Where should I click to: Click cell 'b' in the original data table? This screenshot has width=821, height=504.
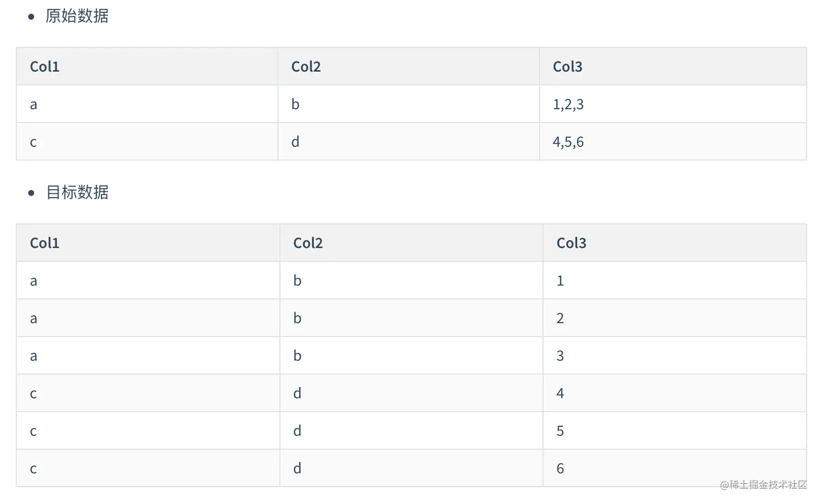click(409, 104)
